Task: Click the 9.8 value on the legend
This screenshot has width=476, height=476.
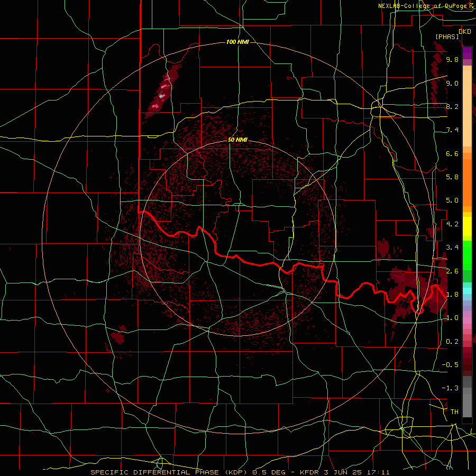Action: (452, 60)
